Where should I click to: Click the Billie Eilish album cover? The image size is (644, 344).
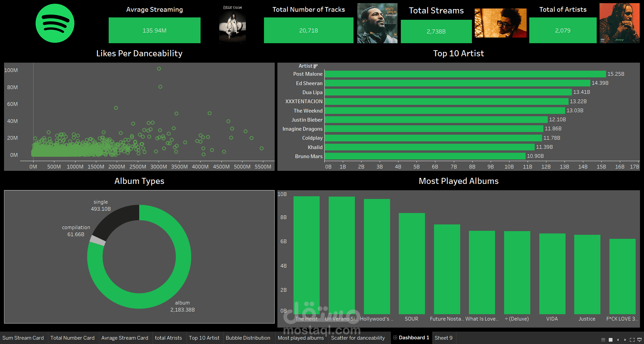[x=232, y=23]
